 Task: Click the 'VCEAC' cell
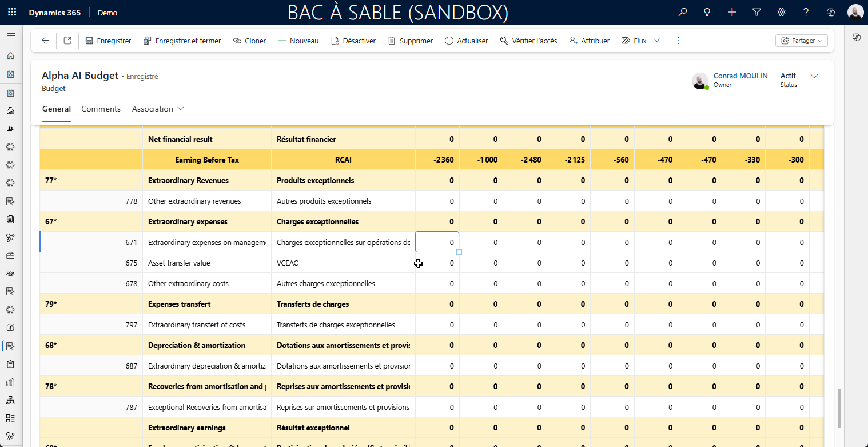[x=343, y=263]
